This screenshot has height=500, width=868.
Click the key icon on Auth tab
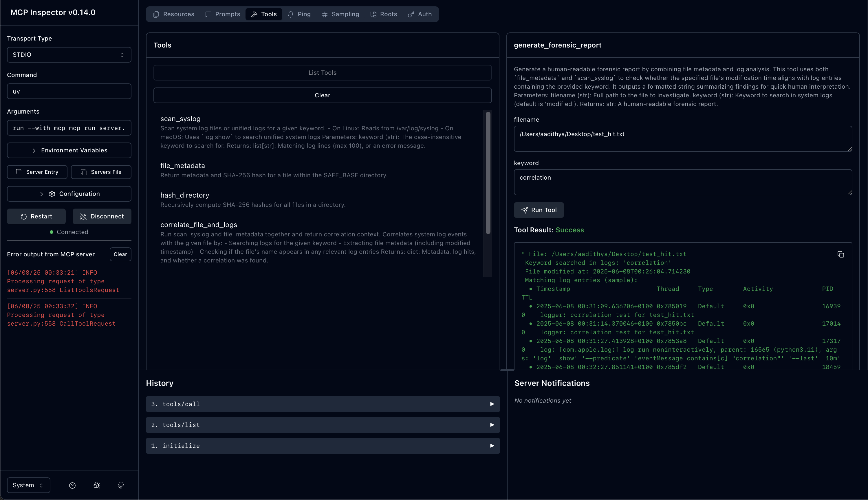(x=411, y=14)
